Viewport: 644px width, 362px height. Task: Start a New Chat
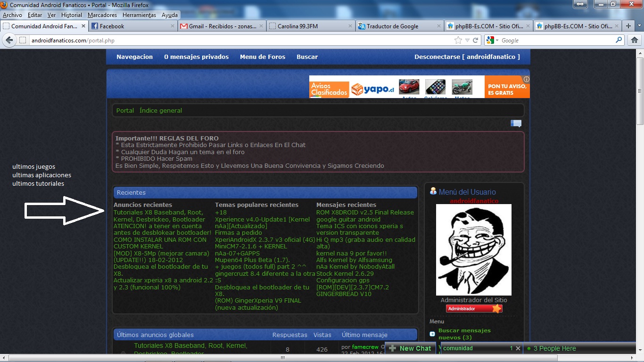[410, 348]
